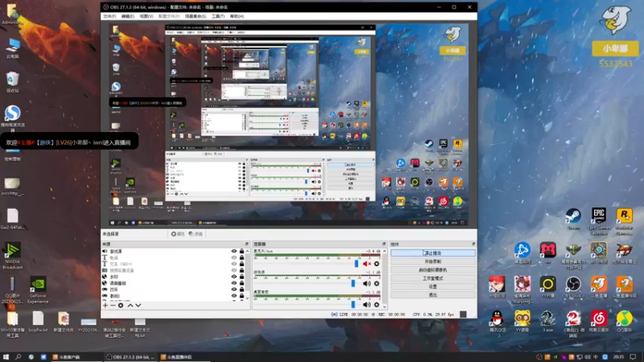
Task: Open the 文件(F) menu in OBS
Action: pos(109,16)
